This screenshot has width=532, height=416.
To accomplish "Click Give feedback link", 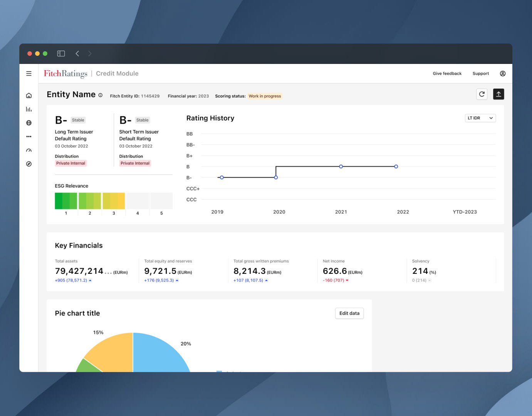I will point(447,74).
